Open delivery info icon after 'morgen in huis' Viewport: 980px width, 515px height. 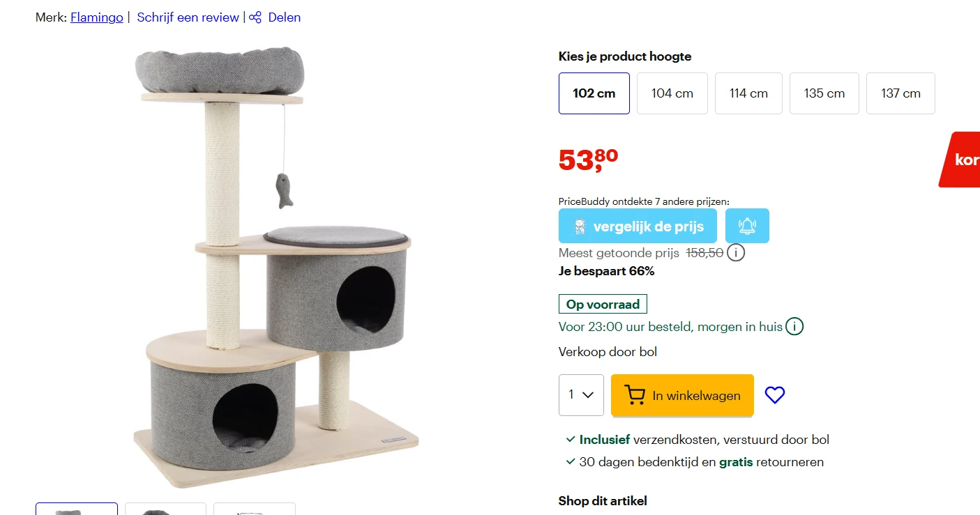[794, 326]
